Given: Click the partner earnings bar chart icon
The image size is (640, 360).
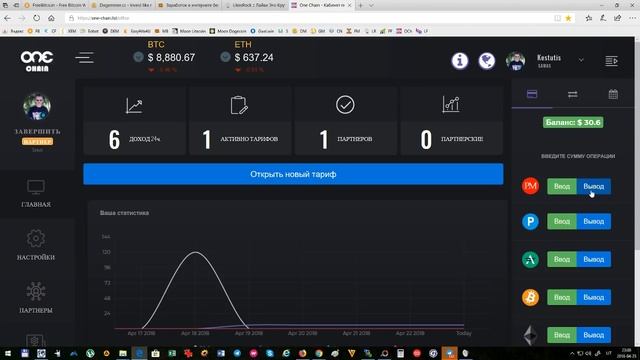Looking at the screenshot, I should coord(451,104).
